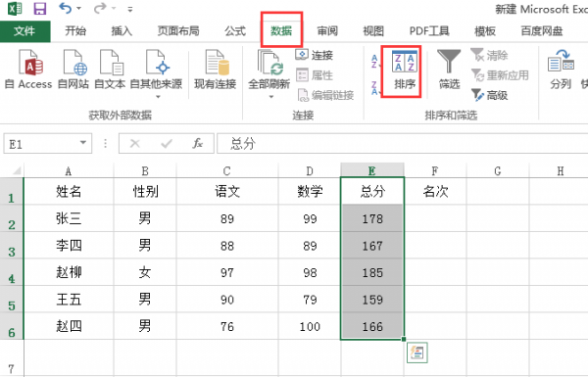Click cell containing 女
This screenshot has height=377, width=588.
145,272
